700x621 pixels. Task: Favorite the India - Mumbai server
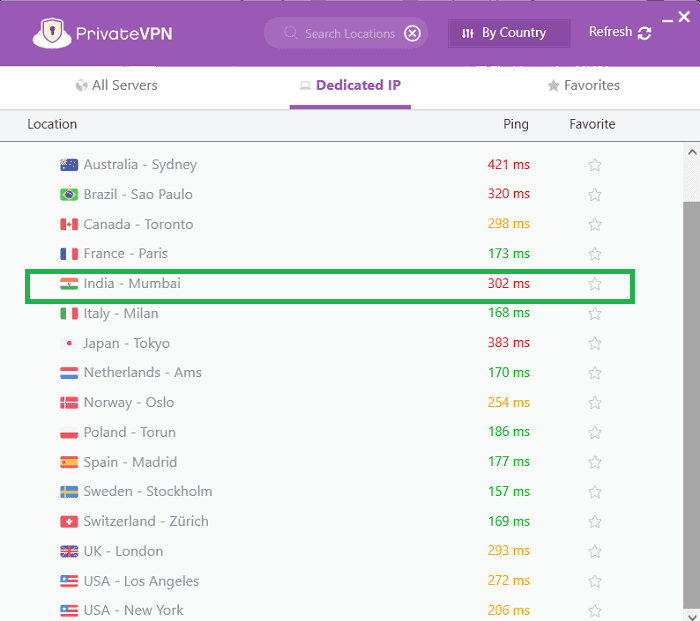tap(595, 284)
